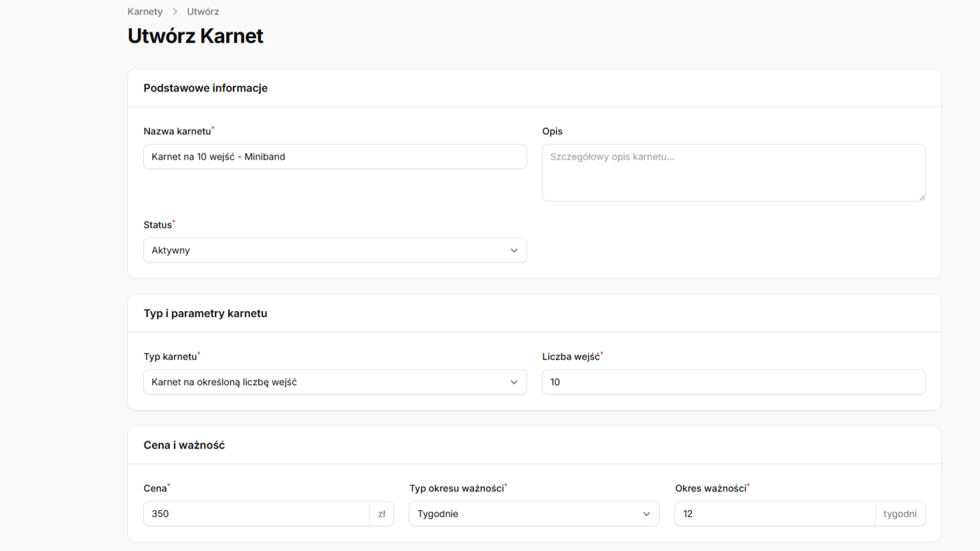
Task: Click the zł currency suffix
Action: tap(381, 514)
